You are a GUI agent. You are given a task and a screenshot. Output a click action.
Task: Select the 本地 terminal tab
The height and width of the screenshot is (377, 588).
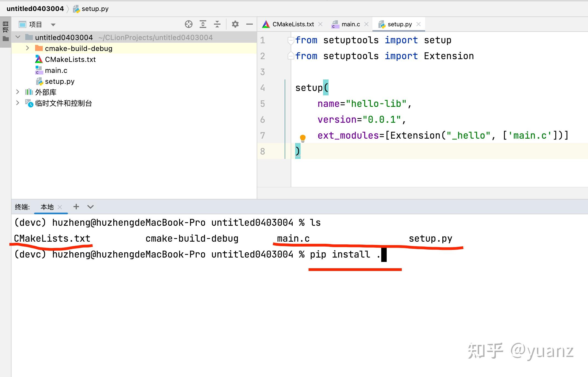(x=47, y=207)
